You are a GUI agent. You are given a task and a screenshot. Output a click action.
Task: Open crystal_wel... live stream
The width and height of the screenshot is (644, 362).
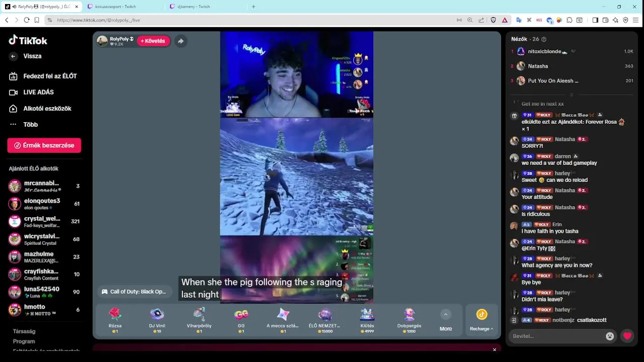point(44,221)
